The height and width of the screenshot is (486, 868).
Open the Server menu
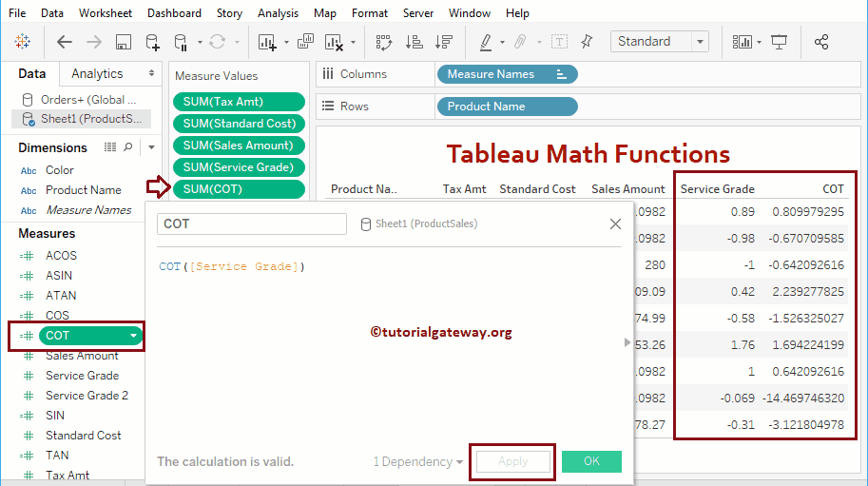(418, 12)
